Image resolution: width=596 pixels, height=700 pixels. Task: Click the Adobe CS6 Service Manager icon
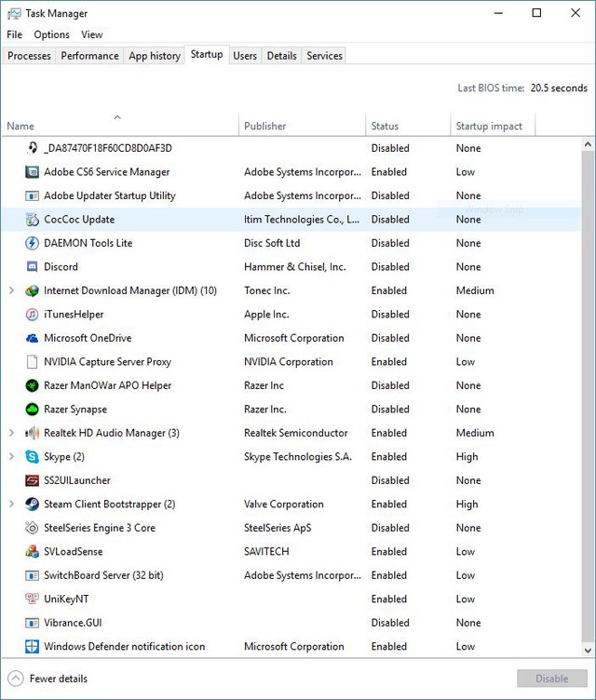coord(32,172)
